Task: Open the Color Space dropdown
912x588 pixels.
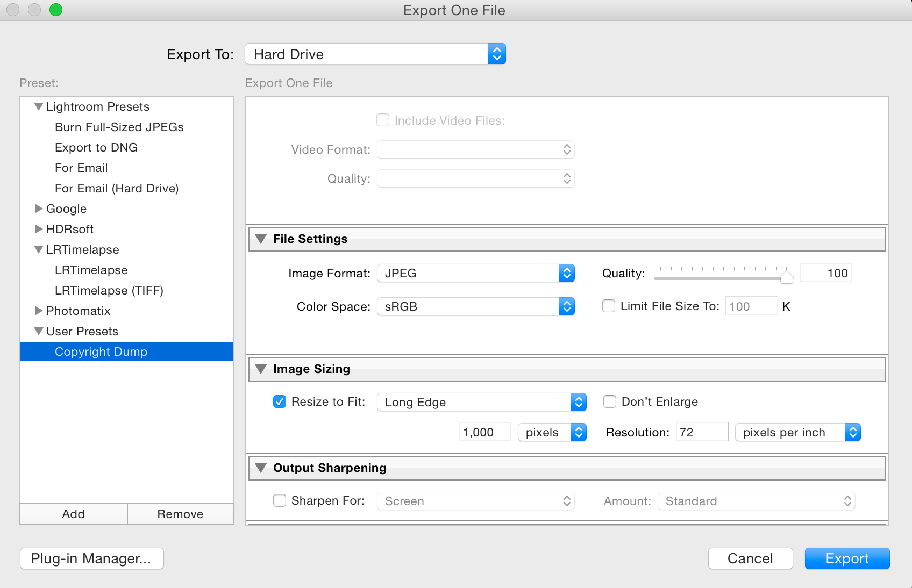Action: [x=476, y=306]
